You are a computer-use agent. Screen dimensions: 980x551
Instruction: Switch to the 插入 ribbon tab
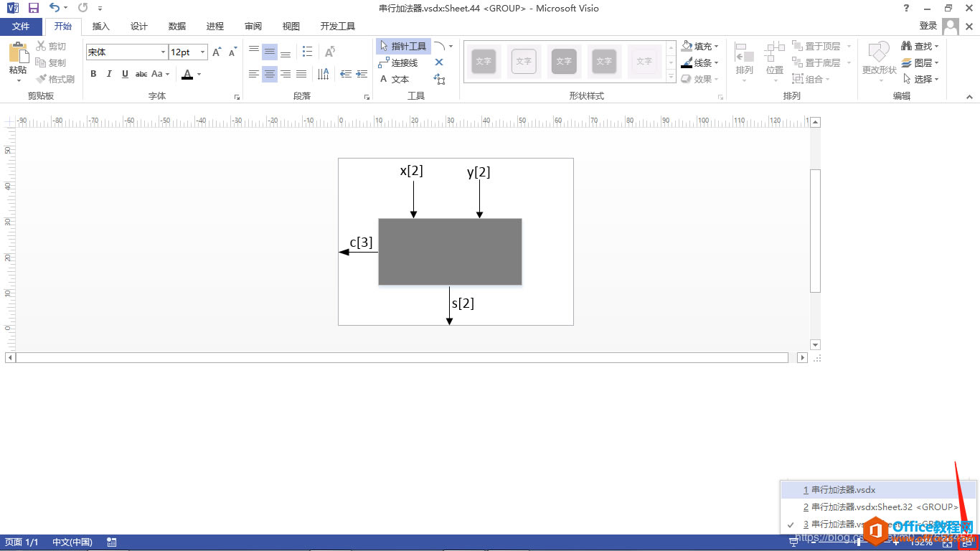pyautogui.click(x=100, y=26)
